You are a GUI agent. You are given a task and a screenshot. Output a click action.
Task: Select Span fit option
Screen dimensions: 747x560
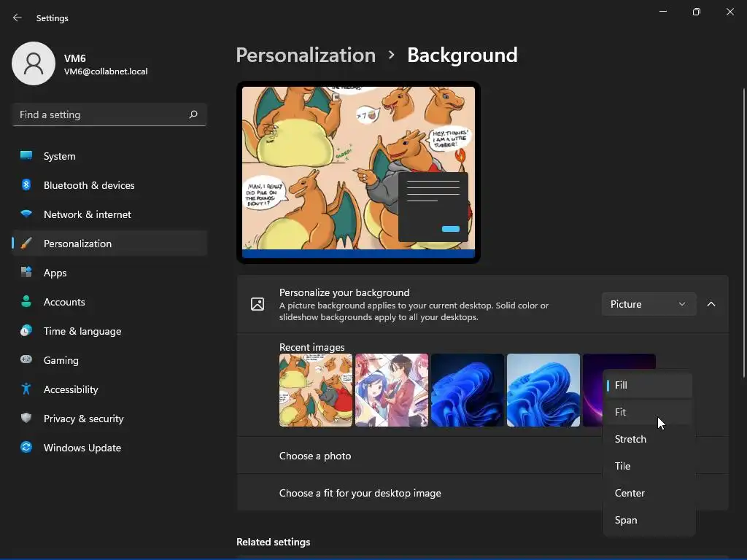[x=649, y=520]
